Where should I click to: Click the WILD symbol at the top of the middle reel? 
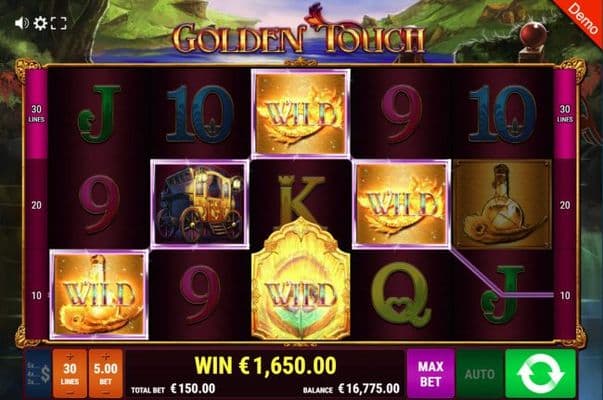(300, 114)
